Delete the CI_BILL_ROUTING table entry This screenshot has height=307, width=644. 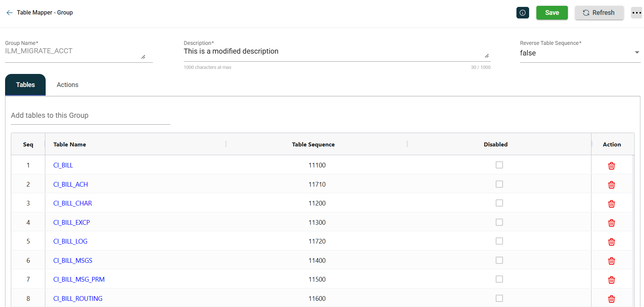coord(611,299)
